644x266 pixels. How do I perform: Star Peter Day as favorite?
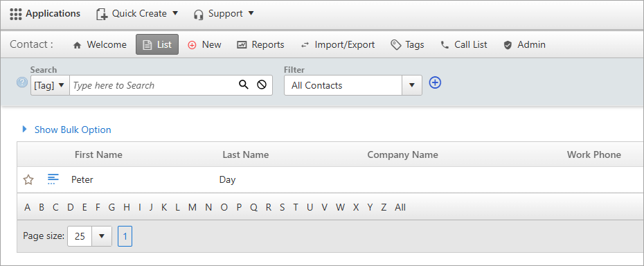28,179
